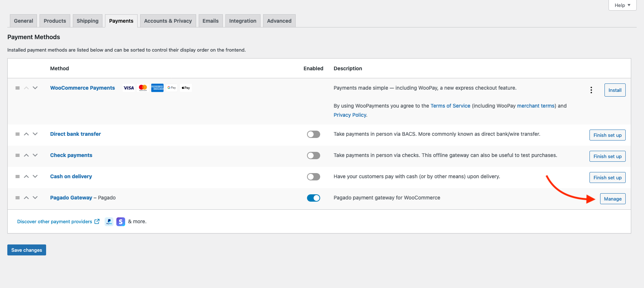The width and height of the screenshot is (644, 288).
Task: Click the Enabled column header
Action: coord(313,68)
